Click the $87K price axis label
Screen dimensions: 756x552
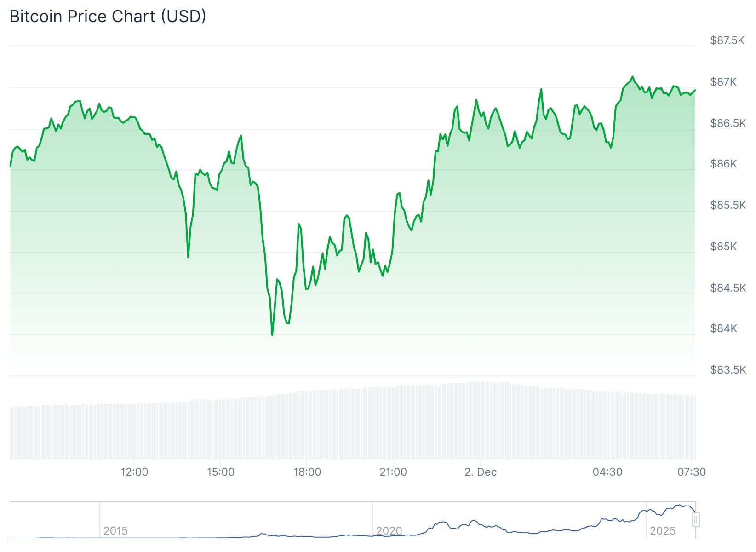(x=723, y=82)
